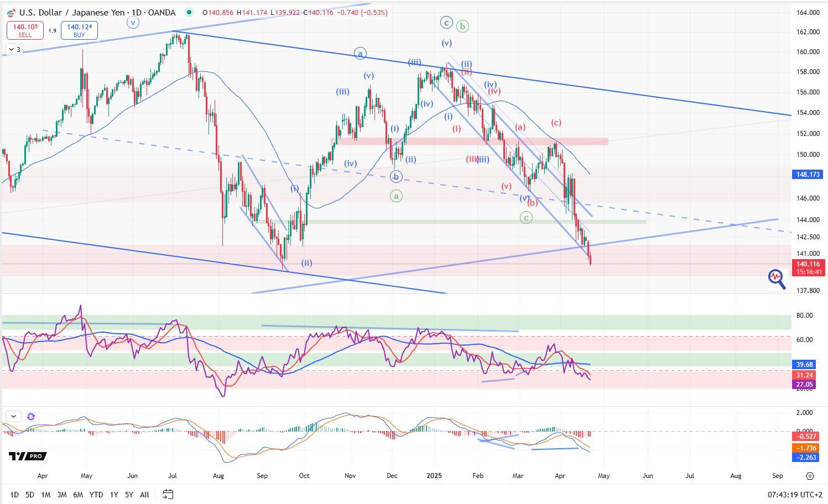This screenshot has height=504, width=828.
Task: Select the 1D time range
Action: coord(14,495)
